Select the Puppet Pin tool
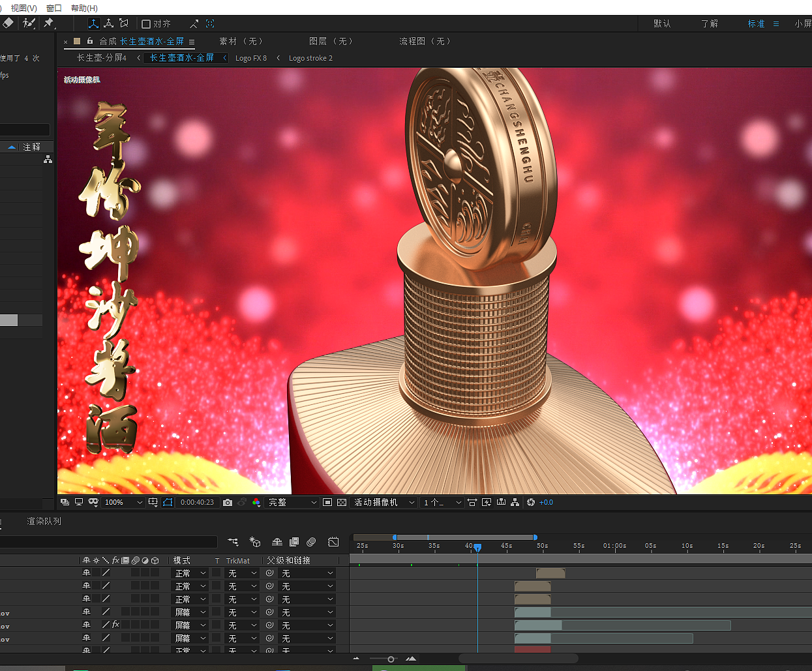 (x=49, y=23)
